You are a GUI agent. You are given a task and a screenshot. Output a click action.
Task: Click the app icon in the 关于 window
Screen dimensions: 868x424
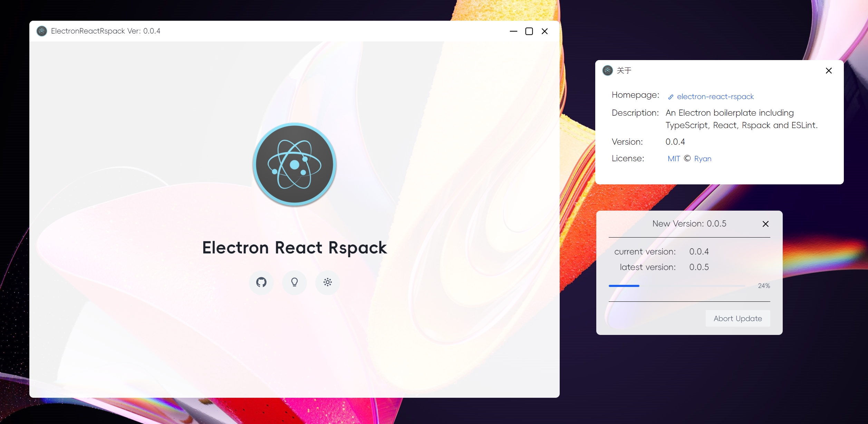click(x=608, y=70)
